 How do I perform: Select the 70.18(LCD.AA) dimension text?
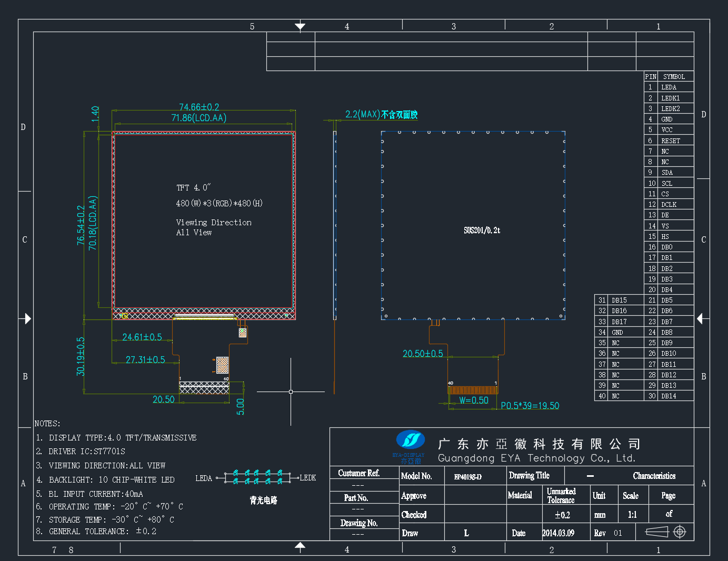(x=93, y=223)
